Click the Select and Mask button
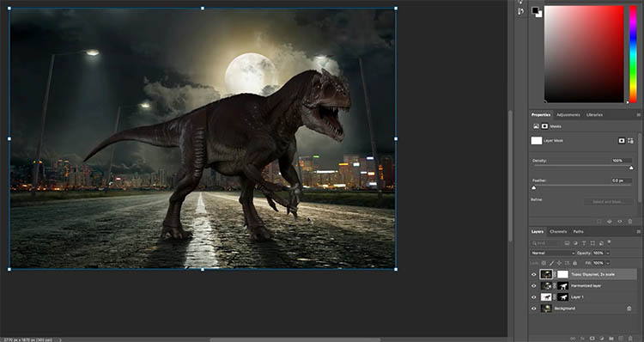Viewport: 644px width, 342px height. pyautogui.click(x=608, y=202)
